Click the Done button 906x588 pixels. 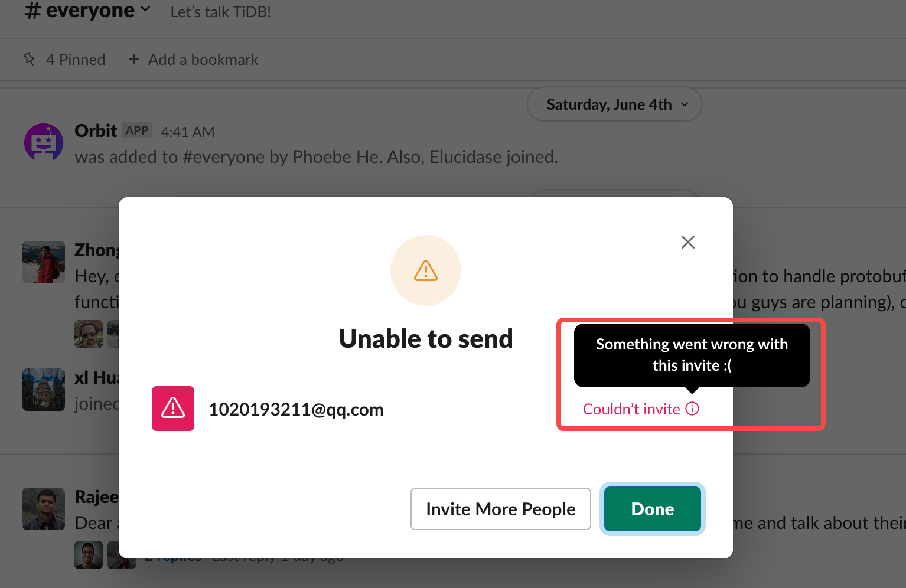pyautogui.click(x=652, y=509)
